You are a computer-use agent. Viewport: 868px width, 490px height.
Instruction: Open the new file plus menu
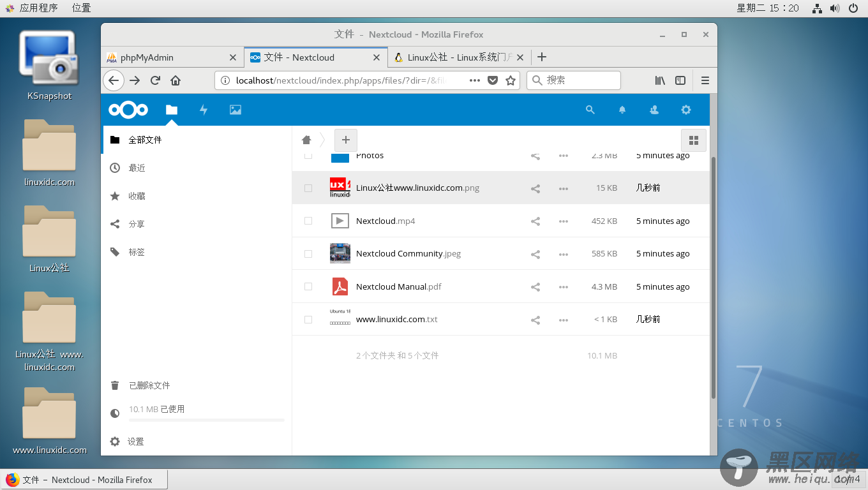(345, 140)
